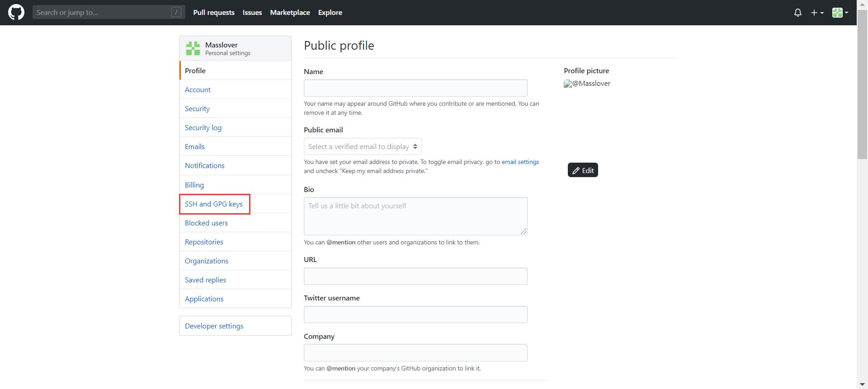The height and width of the screenshot is (389, 868).
Task: Click into the Name input field
Action: pyautogui.click(x=415, y=88)
